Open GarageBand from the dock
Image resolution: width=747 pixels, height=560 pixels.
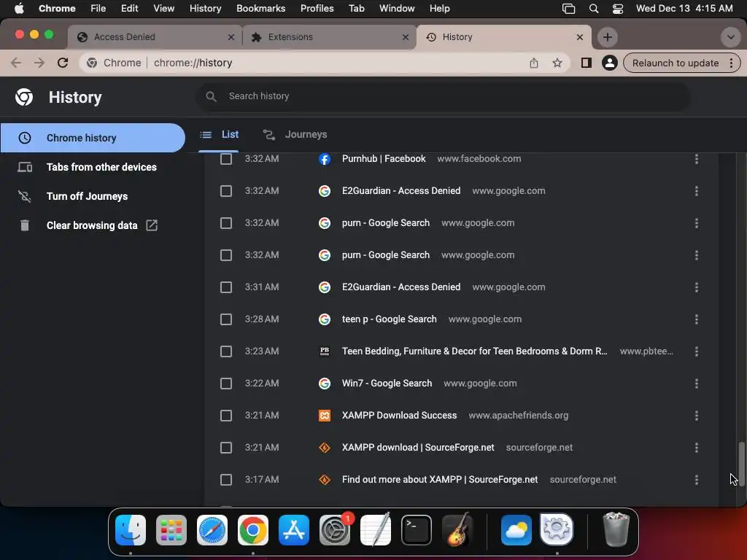click(x=457, y=529)
